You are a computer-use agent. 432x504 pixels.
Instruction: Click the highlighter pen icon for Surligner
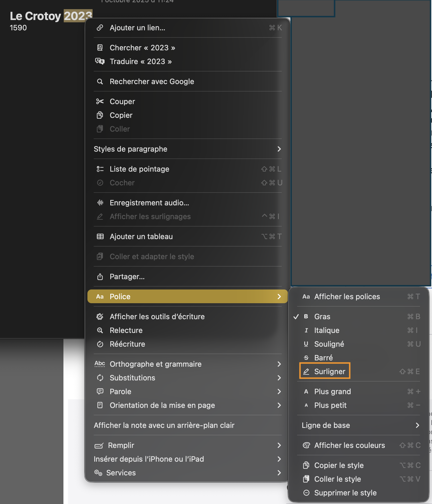click(x=306, y=372)
